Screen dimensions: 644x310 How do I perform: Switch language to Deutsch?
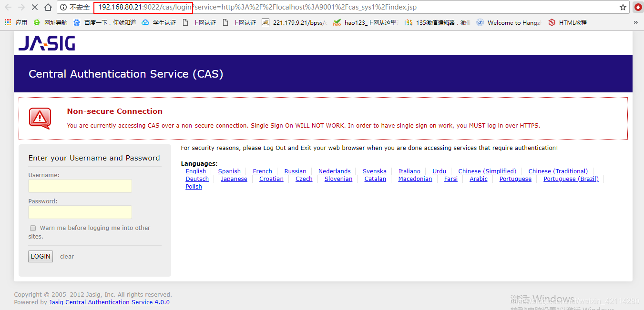tap(197, 179)
